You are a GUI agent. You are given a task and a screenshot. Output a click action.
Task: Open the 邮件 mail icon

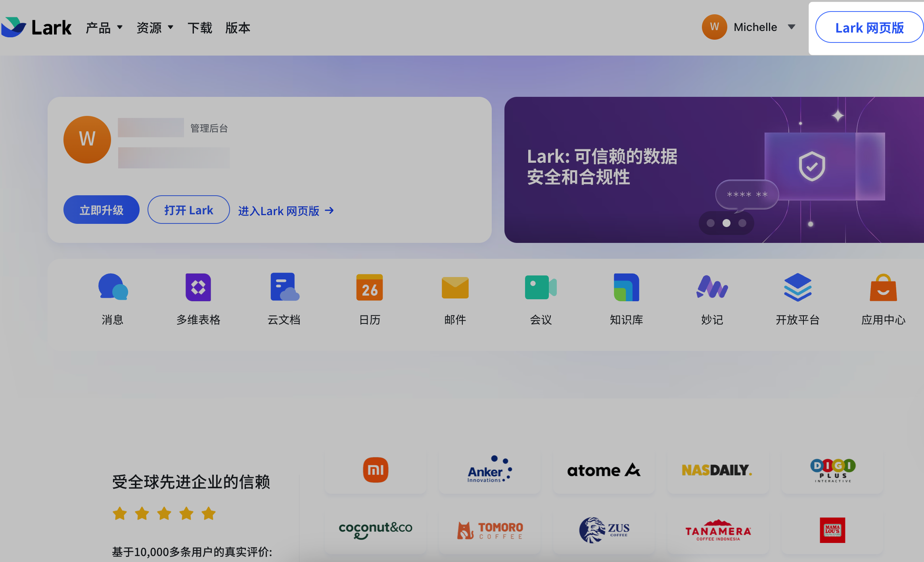point(455,287)
